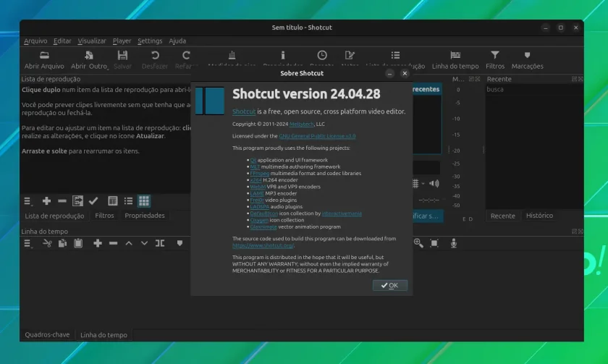The image size is (608, 364).
Task: Click the record audio microphone icon
Action: click(454, 243)
